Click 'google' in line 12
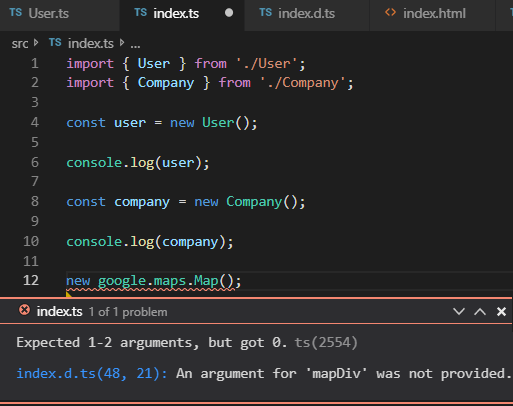Viewport: 513px width, 406px height. pos(122,281)
